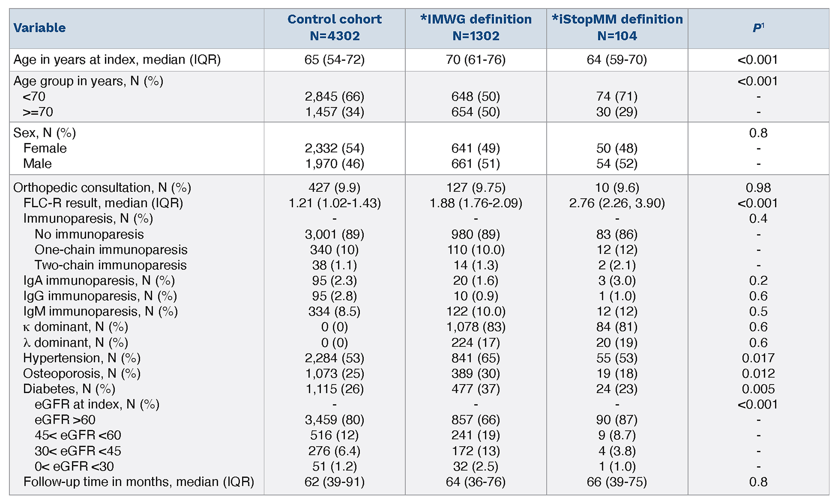Click the eGFR at index, N (%) label
Image resolution: width=835 pixels, height=504 pixels.
point(97,404)
